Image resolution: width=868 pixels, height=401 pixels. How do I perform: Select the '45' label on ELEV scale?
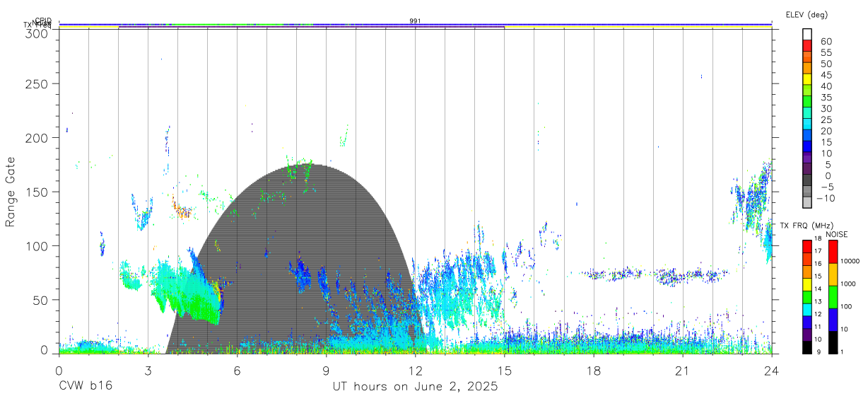pyautogui.click(x=826, y=75)
